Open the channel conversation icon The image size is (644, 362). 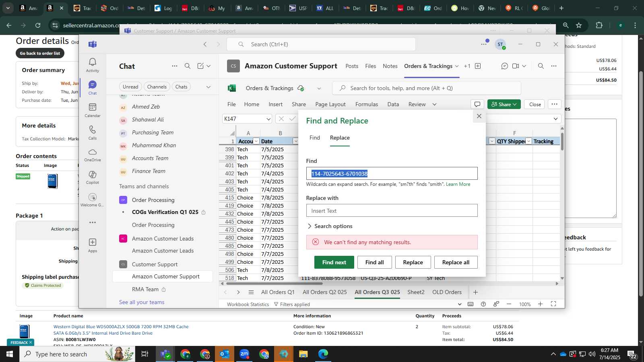504,66
